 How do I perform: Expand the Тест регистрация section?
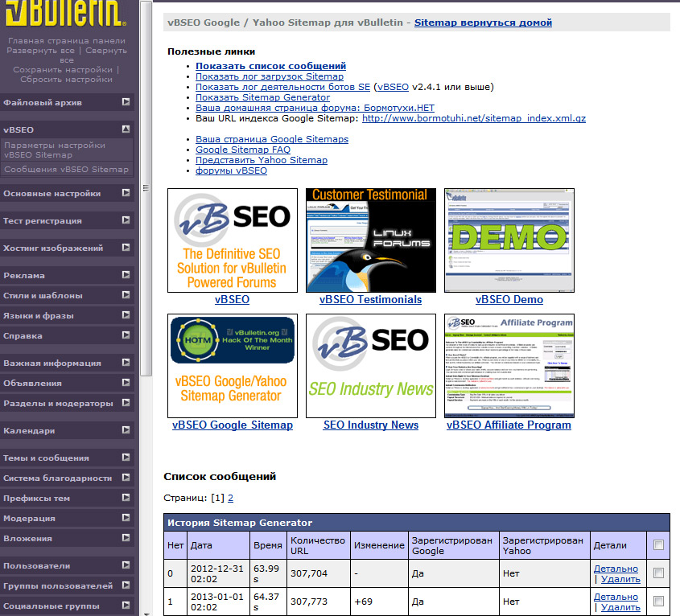coord(126,220)
